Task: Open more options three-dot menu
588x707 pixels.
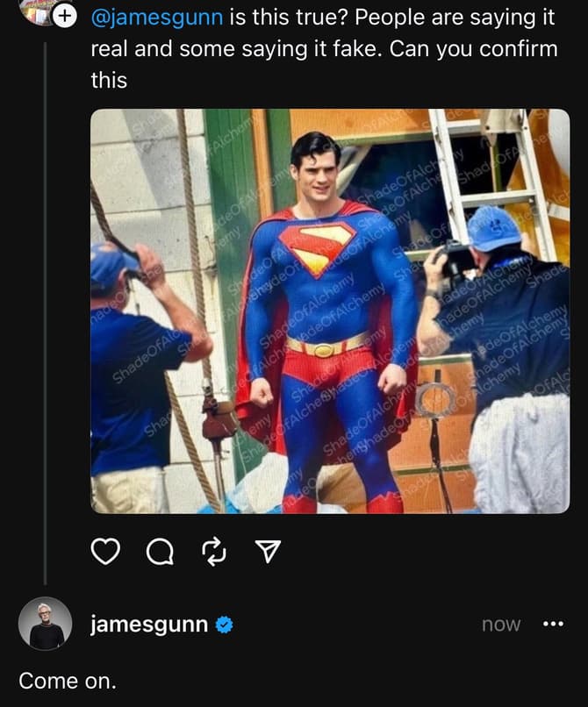Action: 553,625
